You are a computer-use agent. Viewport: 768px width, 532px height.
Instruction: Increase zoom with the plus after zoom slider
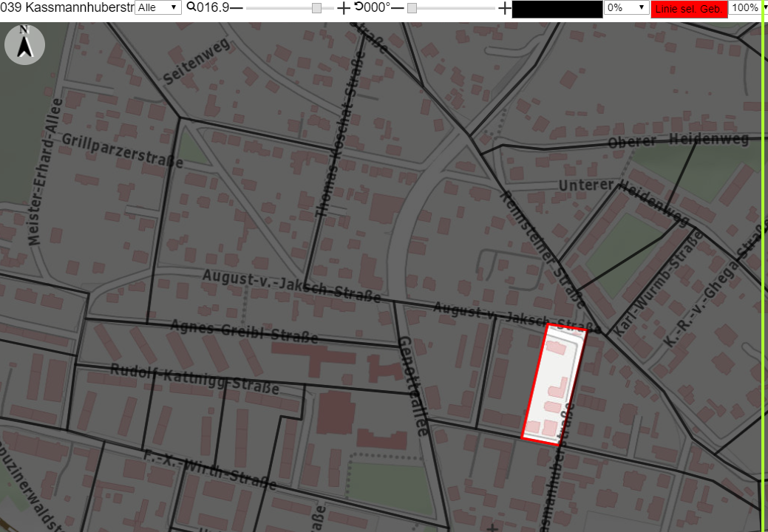(x=344, y=8)
